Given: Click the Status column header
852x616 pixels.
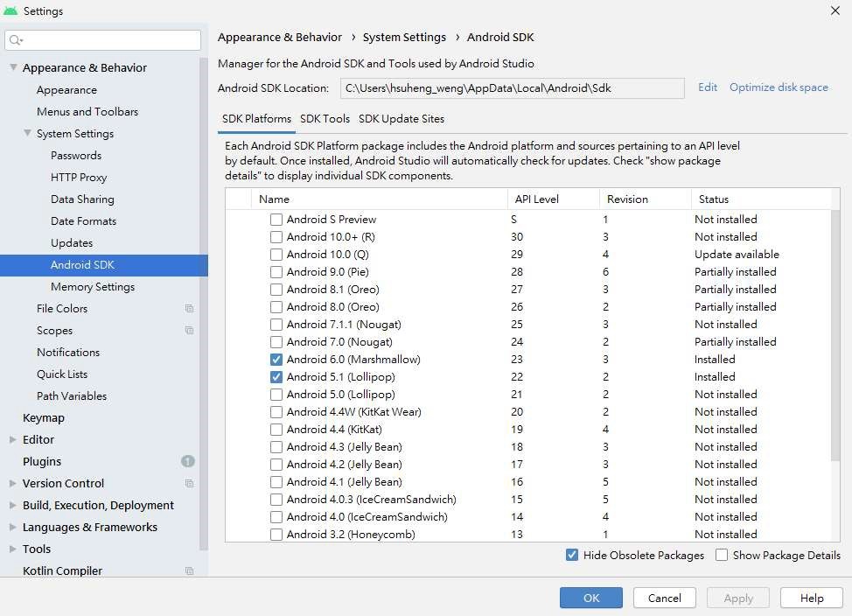Looking at the screenshot, I should tap(761, 199).
